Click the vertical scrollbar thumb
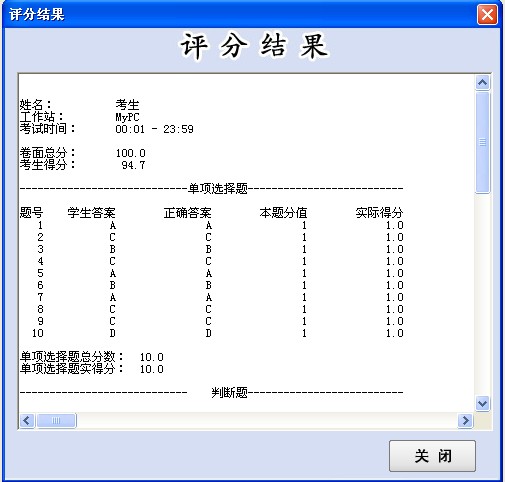 coord(482,142)
